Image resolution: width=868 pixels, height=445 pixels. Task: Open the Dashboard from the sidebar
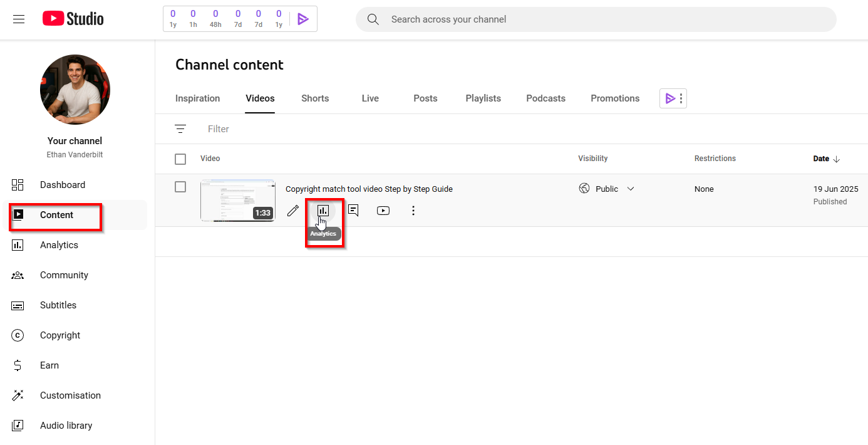point(63,184)
